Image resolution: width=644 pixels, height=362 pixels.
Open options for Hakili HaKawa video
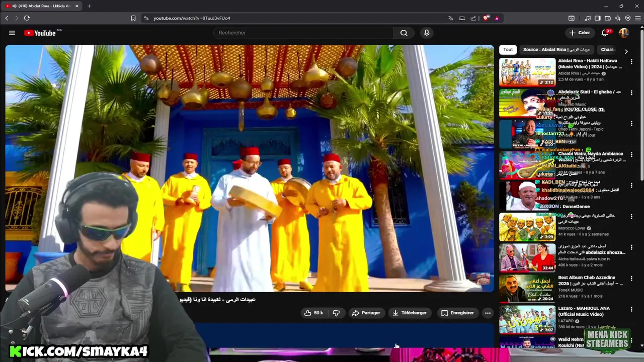click(631, 62)
